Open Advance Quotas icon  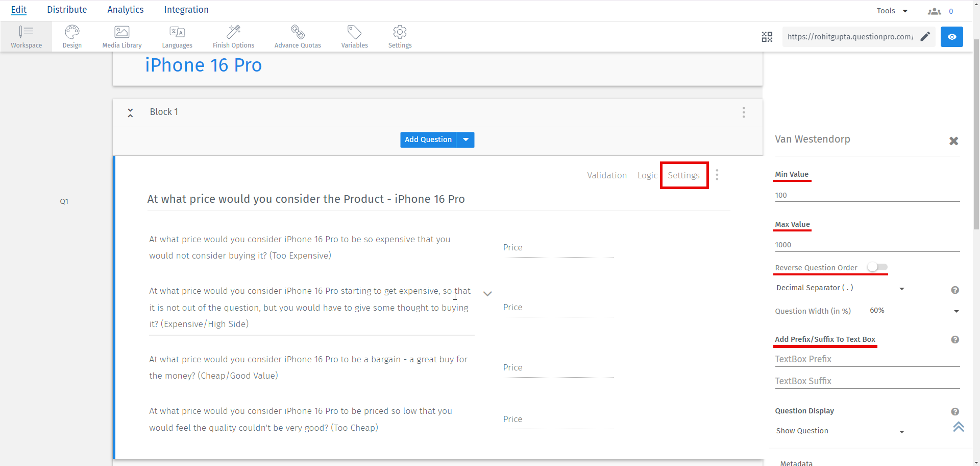[298, 32]
